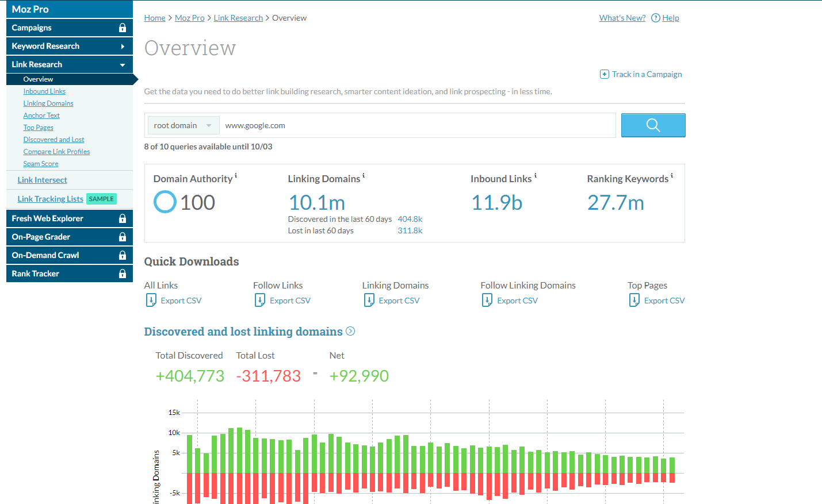The height and width of the screenshot is (504, 822).
Task: Click the 404.8k discovered domains value
Action: pos(410,219)
